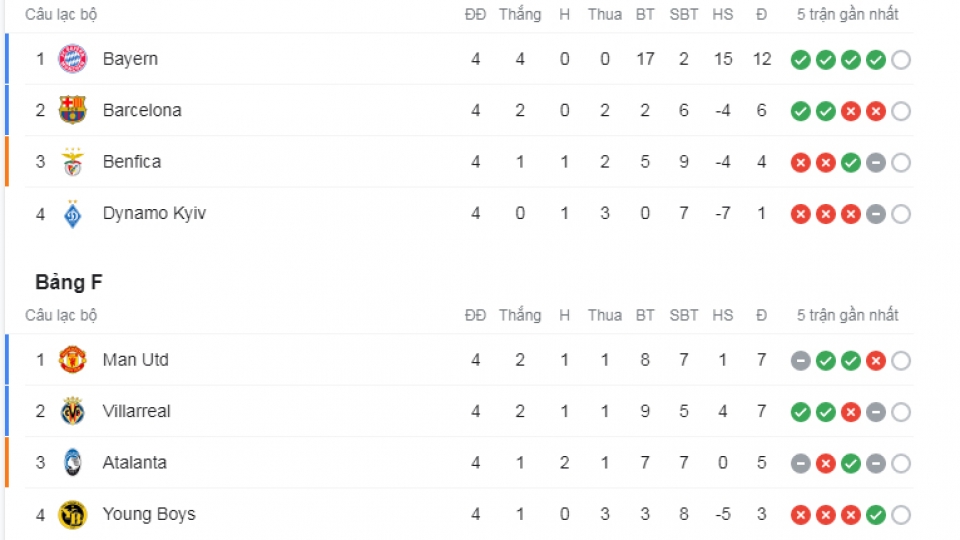Select Bayern's empty upcoming match circle
This screenshot has width=960, height=540.
[x=901, y=60]
